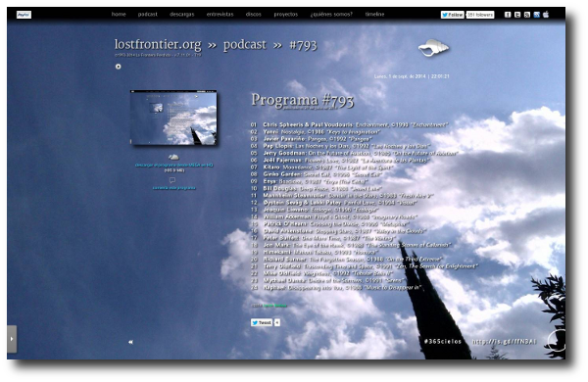Select track 05 Jerry Goodman
The image size is (588, 382).
[x=355, y=153]
